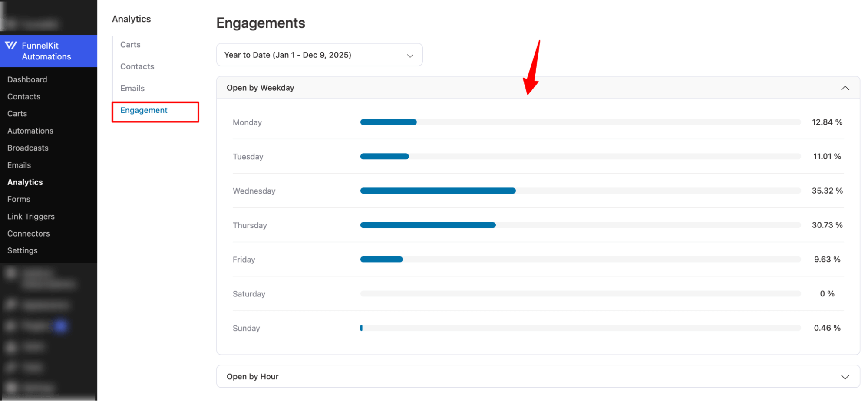Switch to the Emails analytics tab
868x401 pixels.
pos(132,88)
